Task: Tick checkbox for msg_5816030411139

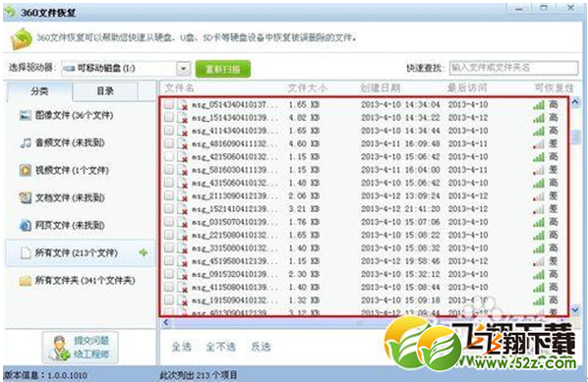Action: 169,170
